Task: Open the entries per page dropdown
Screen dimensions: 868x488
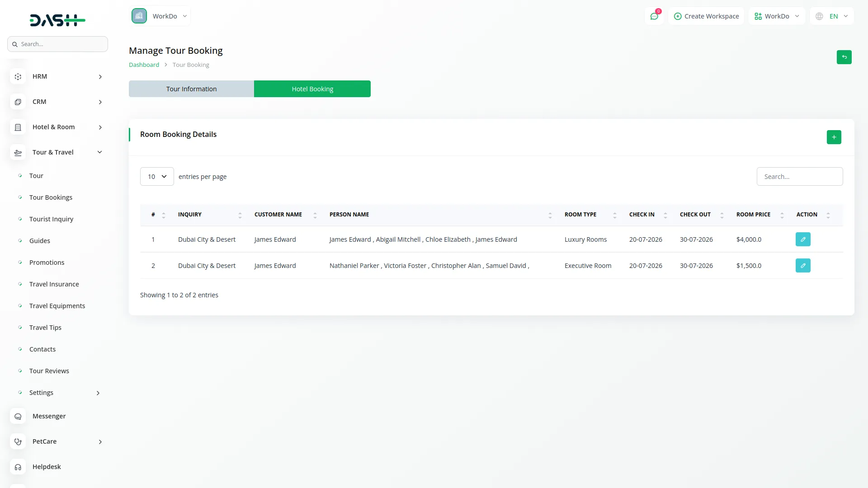Action: (157, 177)
